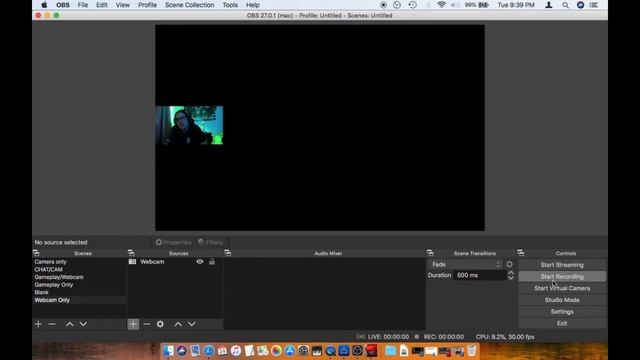Open Spotlight search in the menu bar
Viewport: 640px width, 360px height.
coord(565,5)
